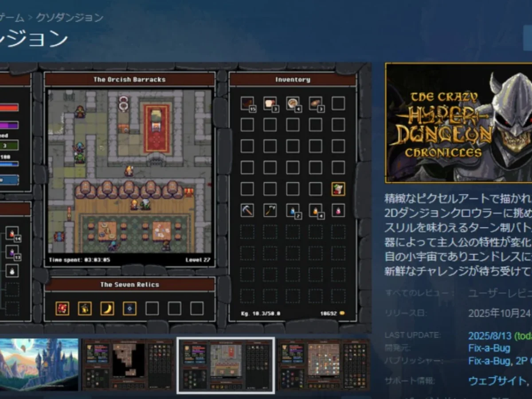Screen dimensions: 532x399
Task: Click the yellow lantern relic
Action: (85, 308)
